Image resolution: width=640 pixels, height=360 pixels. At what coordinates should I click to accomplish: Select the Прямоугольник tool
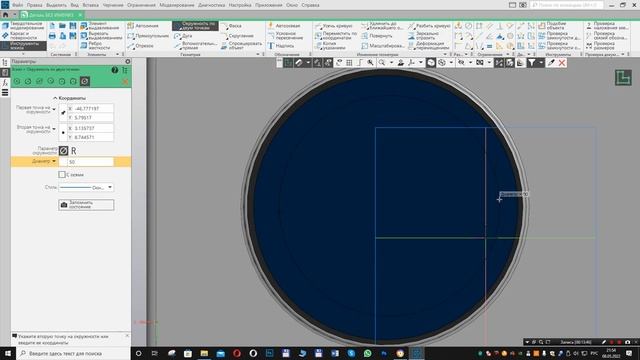click(x=148, y=36)
